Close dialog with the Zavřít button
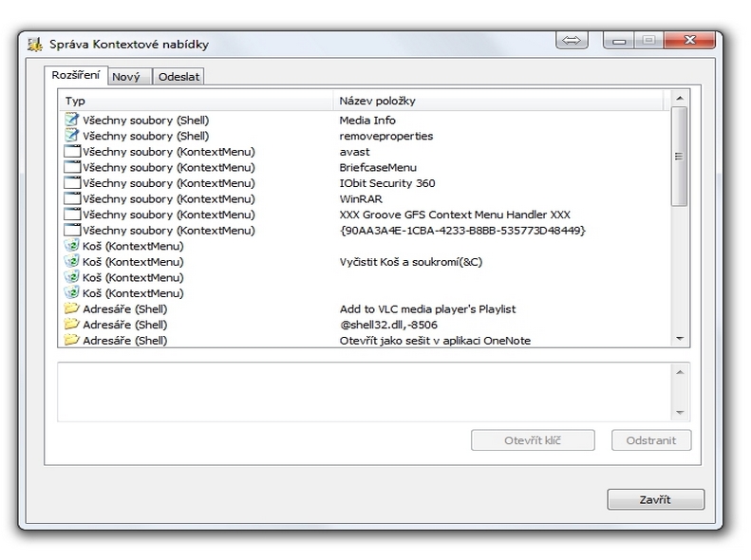751x560 pixels. 655,499
